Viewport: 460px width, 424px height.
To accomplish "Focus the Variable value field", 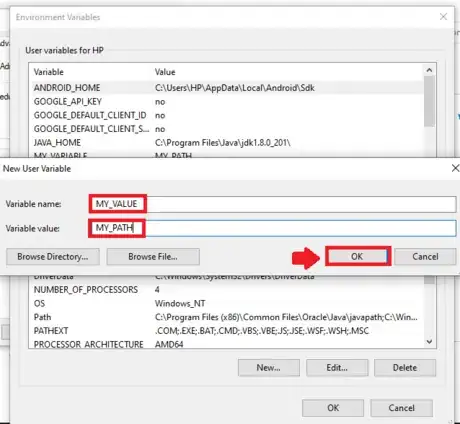I will point(273,228).
